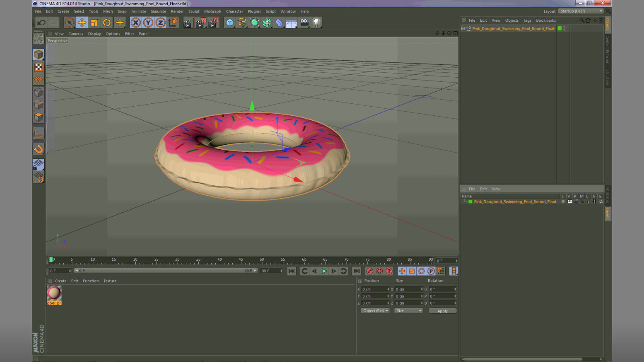Screen dimensions: 644x362
Task: Render to Picture Viewer icon
Action: coord(200,23)
